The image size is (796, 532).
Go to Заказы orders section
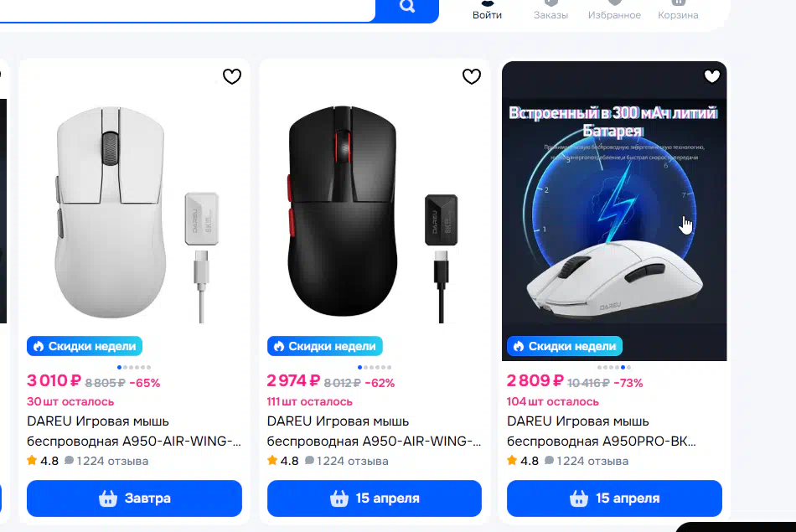point(550,10)
